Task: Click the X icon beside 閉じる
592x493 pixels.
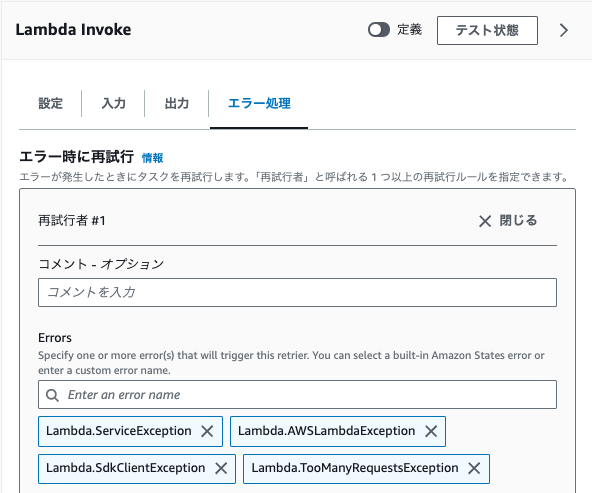Action: click(x=485, y=221)
